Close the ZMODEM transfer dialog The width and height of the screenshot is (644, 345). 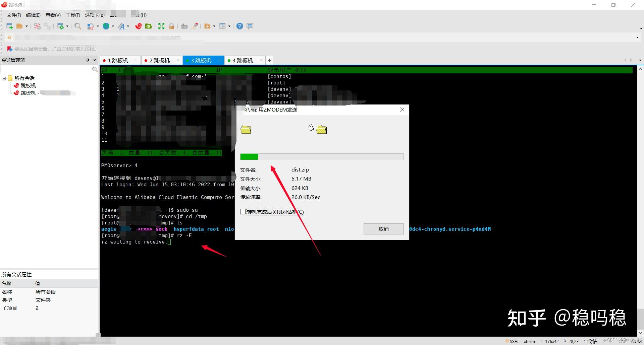coord(402,110)
